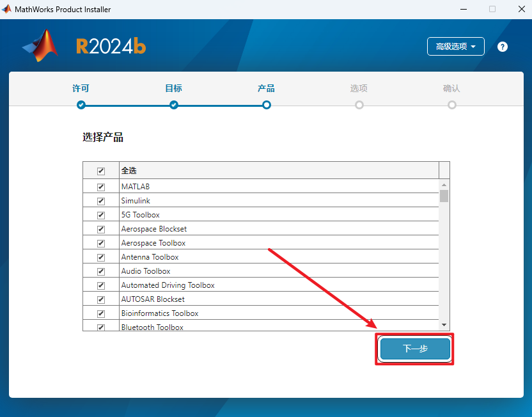
Task: Toggle the Bioinformatics Toolbox checkbox
Action: click(101, 314)
